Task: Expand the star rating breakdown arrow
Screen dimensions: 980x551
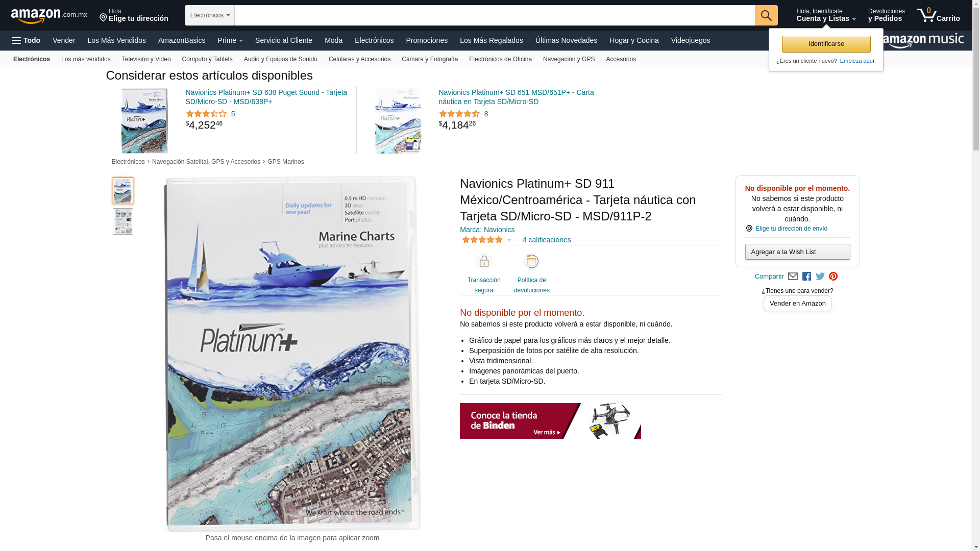Action: [x=509, y=240]
